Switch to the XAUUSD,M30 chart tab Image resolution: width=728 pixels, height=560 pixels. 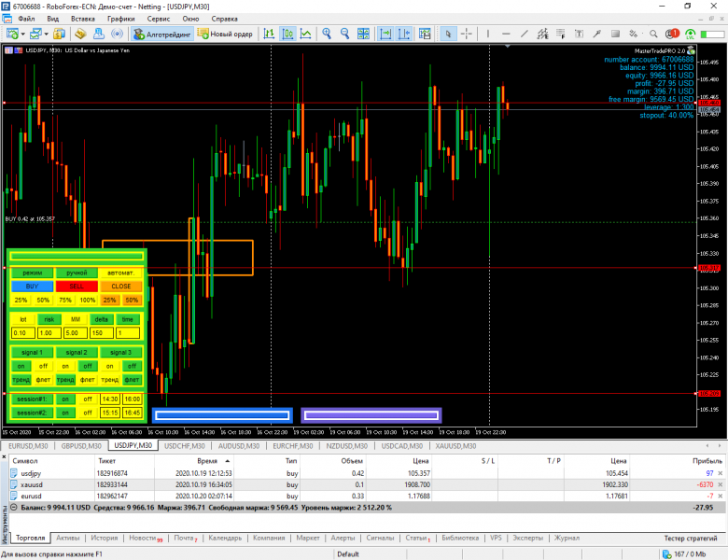[x=455, y=446]
